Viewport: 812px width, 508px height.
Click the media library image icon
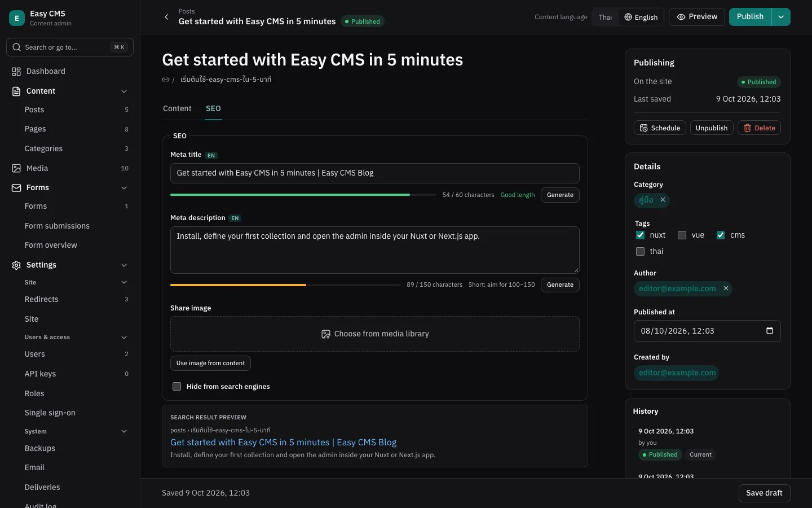click(326, 334)
